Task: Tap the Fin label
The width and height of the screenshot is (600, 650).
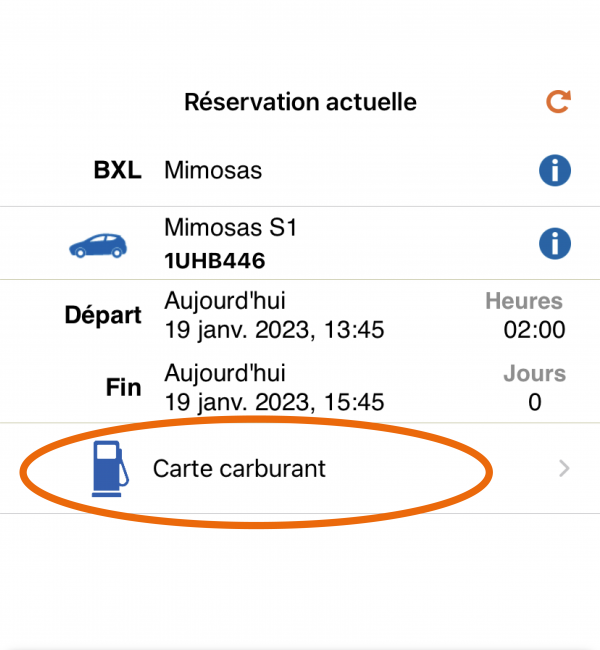Action: click(123, 388)
